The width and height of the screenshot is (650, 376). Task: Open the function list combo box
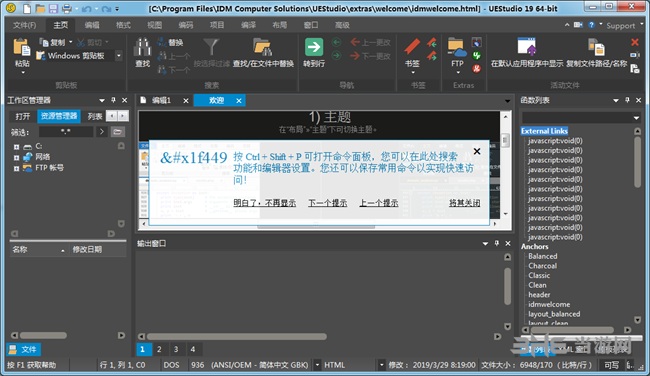click(x=581, y=118)
